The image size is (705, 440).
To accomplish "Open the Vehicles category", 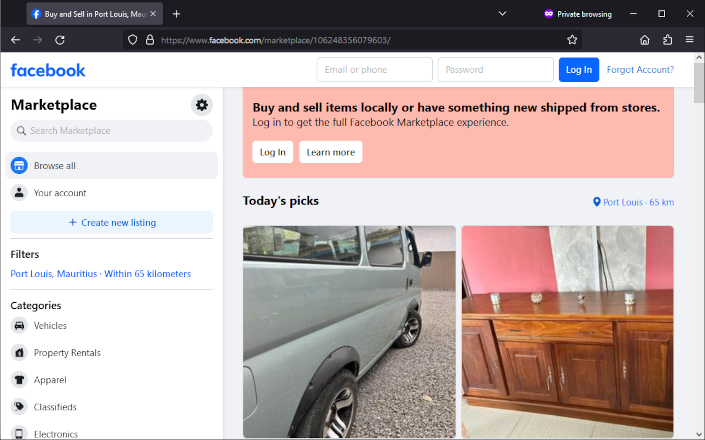I will coord(112,325).
